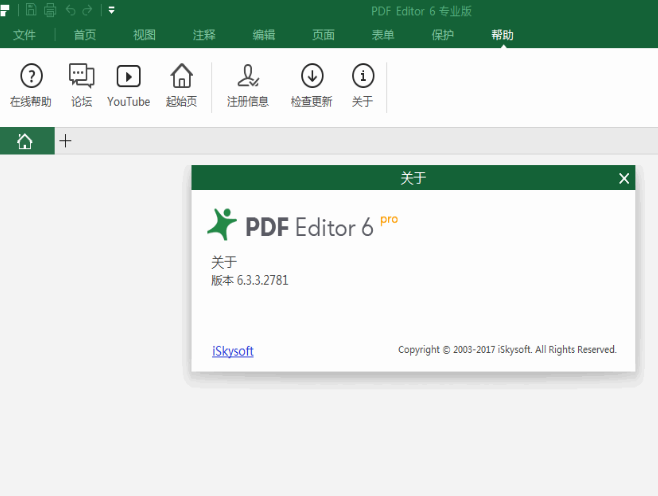The width and height of the screenshot is (658, 496).
Task: Click the undo arrow icon
Action: (x=70, y=10)
